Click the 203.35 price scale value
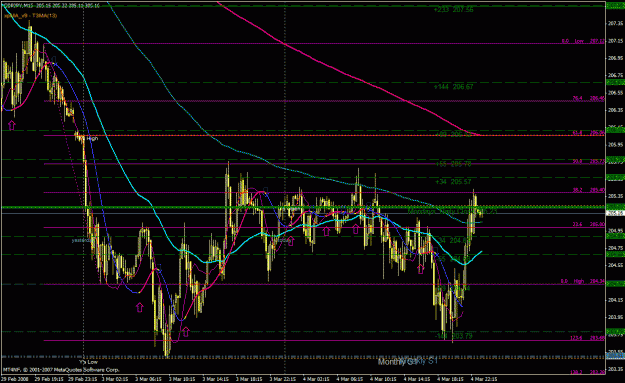Image resolution: width=625 pixels, height=383 pixels. (x=616, y=369)
